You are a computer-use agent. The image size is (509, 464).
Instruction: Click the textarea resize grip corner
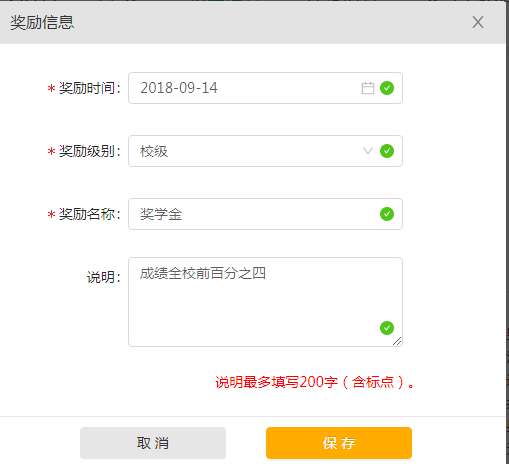click(x=397, y=341)
